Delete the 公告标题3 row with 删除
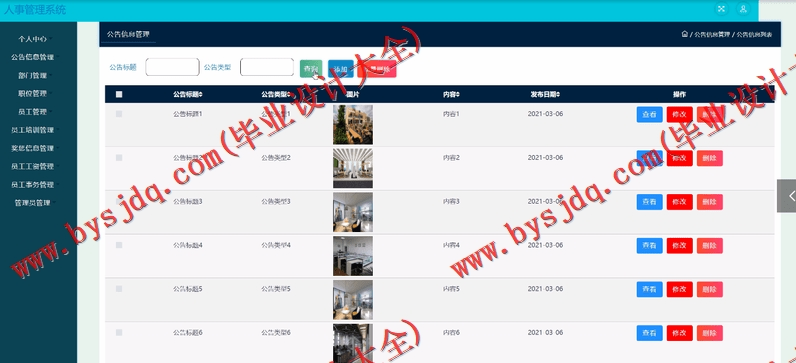Screen dimensions: 796x363 point(710,202)
